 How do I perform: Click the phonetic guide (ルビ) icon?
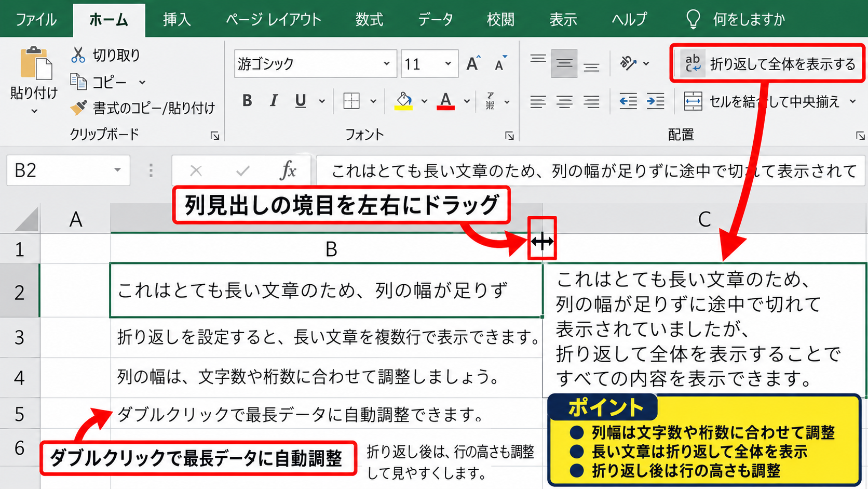[x=490, y=101]
